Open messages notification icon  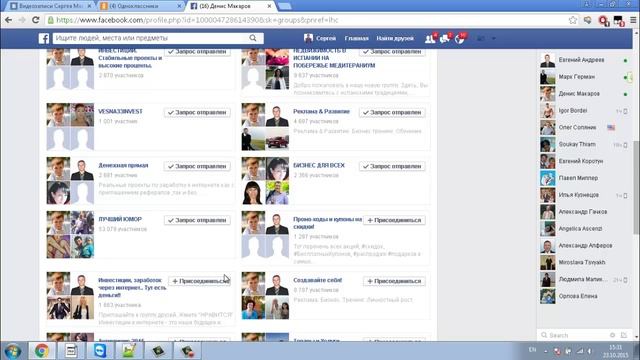[x=445, y=38]
